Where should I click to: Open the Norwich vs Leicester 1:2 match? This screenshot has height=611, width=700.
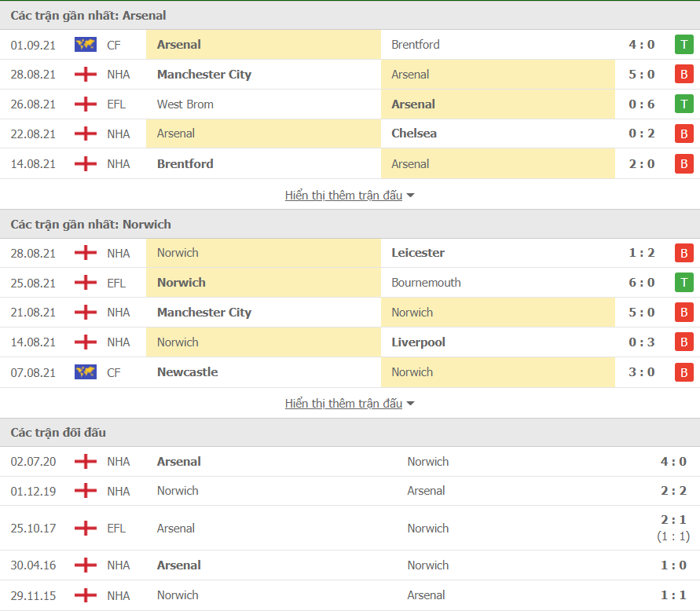pyautogui.click(x=350, y=253)
